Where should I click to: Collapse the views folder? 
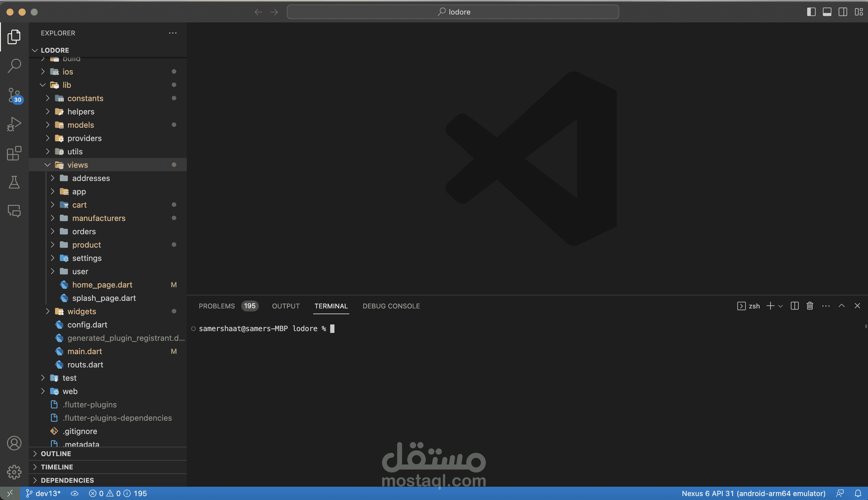point(108,165)
